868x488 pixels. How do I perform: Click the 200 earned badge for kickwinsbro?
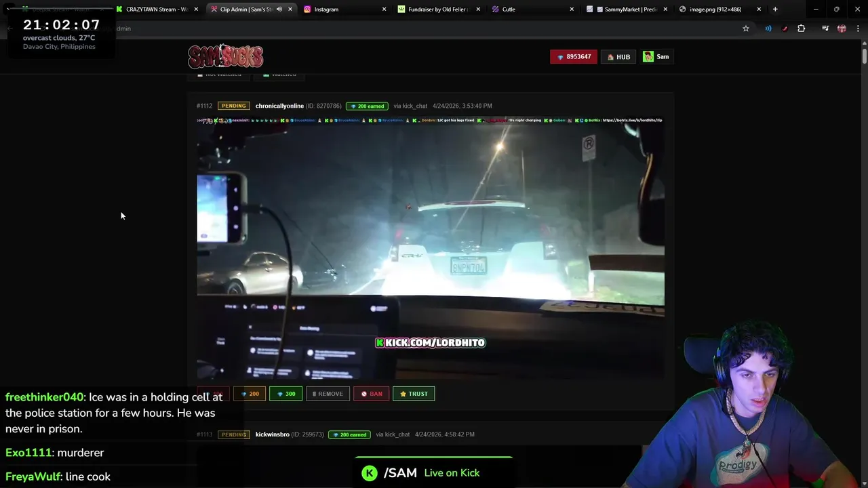(x=350, y=434)
